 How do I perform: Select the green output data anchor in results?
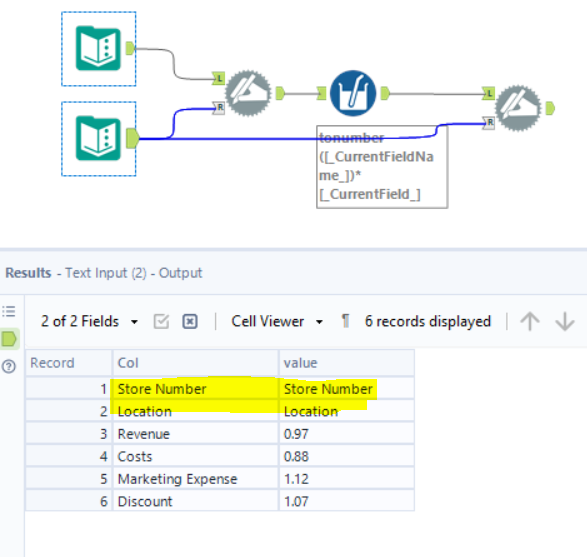coord(9,339)
